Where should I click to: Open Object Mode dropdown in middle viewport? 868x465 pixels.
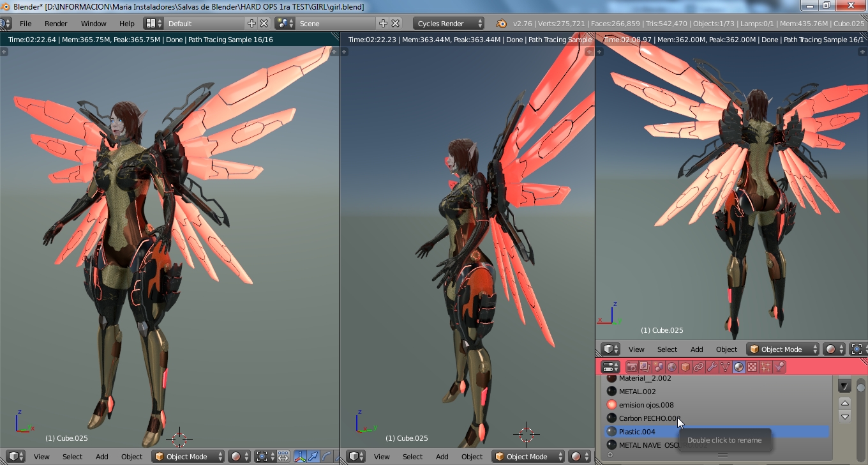click(528, 457)
